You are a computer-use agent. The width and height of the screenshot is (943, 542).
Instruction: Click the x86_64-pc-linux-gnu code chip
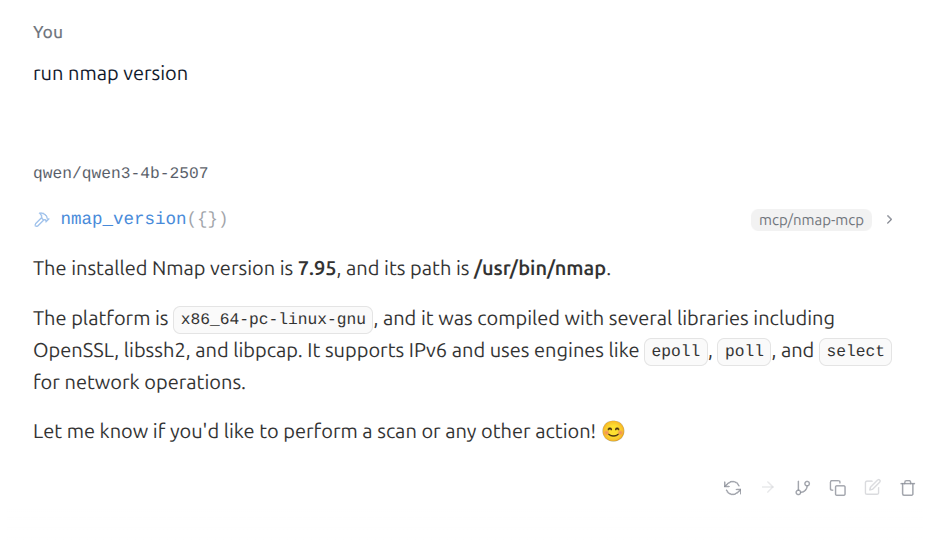tap(273, 320)
